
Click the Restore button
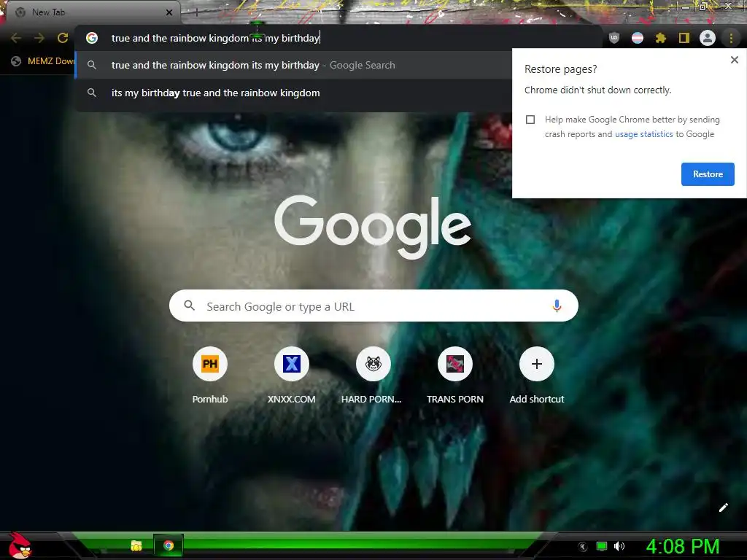(x=708, y=174)
